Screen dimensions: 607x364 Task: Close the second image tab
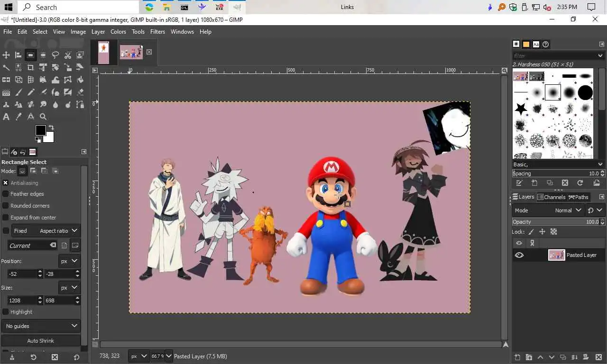coord(149,52)
